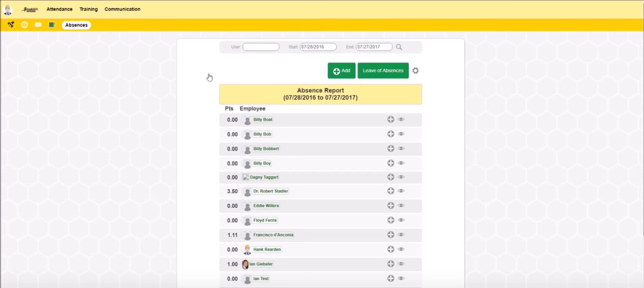This screenshot has width=644, height=288.
Task: Click the Employee column header
Action: click(x=252, y=109)
